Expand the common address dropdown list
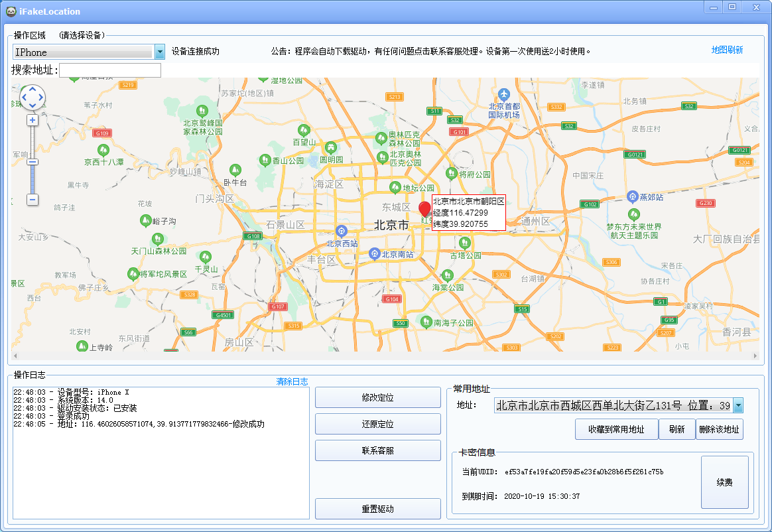Screen dimensions: 772x532 (738, 406)
